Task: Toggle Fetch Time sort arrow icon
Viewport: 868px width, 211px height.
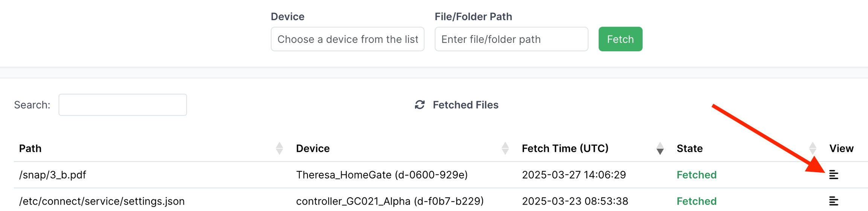Action: tap(660, 148)
